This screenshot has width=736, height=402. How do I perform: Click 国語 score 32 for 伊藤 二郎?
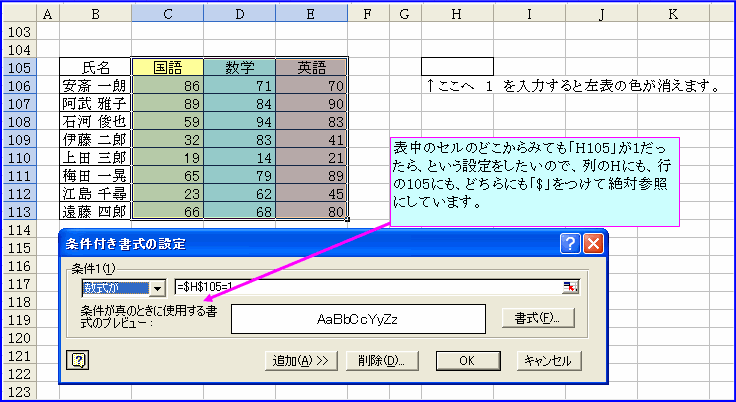pyautogui.click(x=168, y=139)
